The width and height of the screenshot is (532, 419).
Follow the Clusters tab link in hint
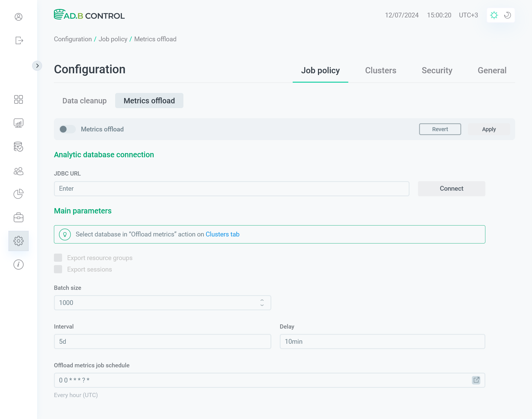pyautogui.click(x=222, y=234)
